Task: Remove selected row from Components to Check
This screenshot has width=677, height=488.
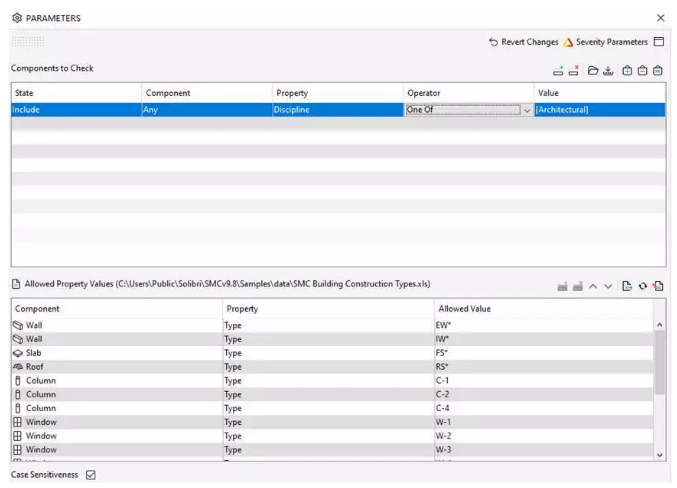Action: point(574,70)
